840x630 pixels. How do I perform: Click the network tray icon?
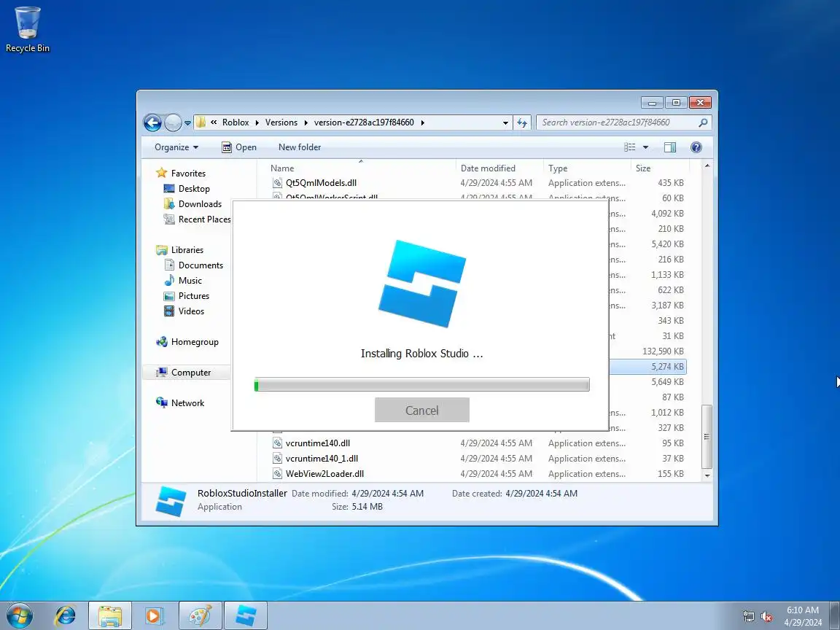(x=748, y=616)
